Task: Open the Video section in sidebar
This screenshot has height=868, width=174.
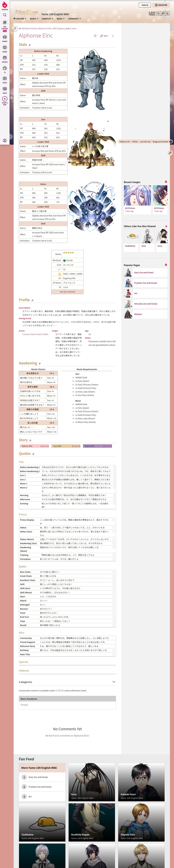Action: tap(5, 80)
